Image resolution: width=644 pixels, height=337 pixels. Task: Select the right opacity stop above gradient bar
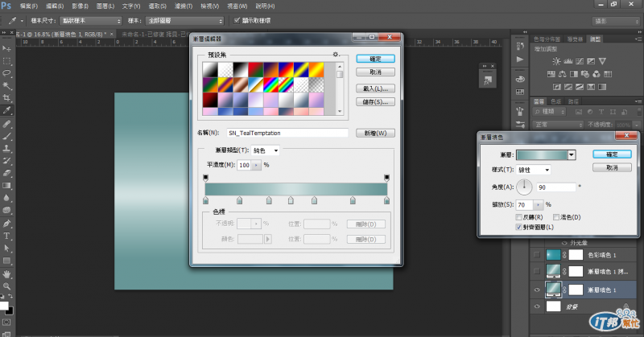[386, 177]
